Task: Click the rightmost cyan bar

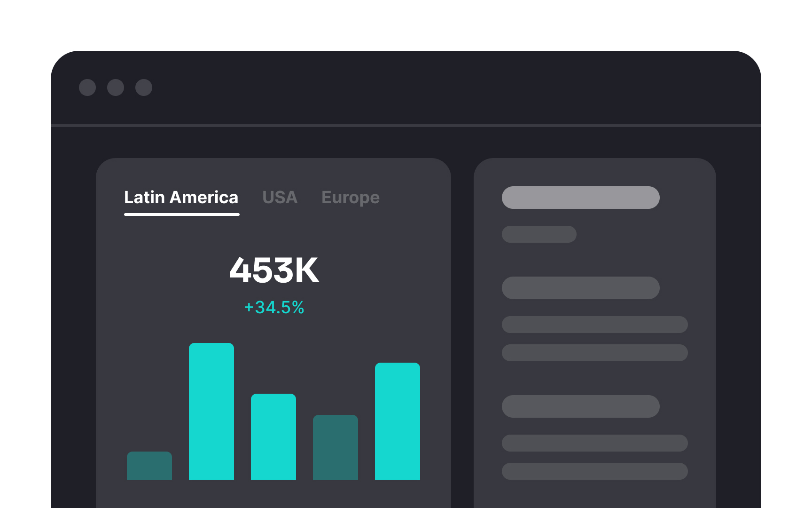Action: (x=397, y=421)
